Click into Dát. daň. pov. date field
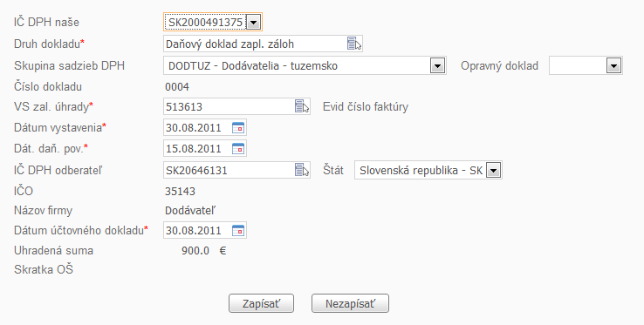 click(197, 148)
